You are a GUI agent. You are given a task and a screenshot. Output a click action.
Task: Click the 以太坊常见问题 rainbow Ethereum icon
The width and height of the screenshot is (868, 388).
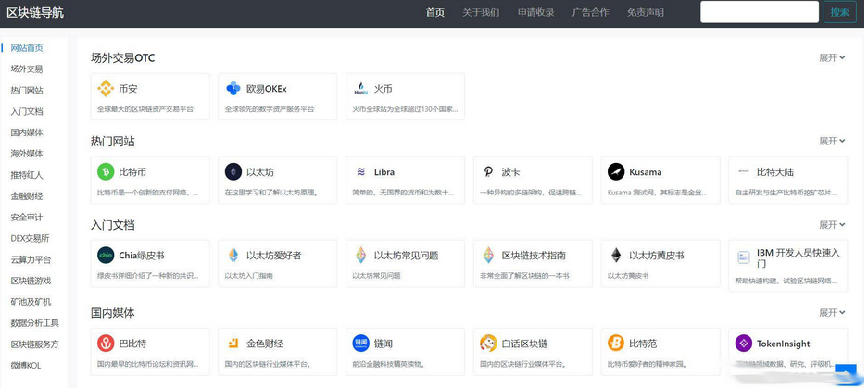[361, 256]
